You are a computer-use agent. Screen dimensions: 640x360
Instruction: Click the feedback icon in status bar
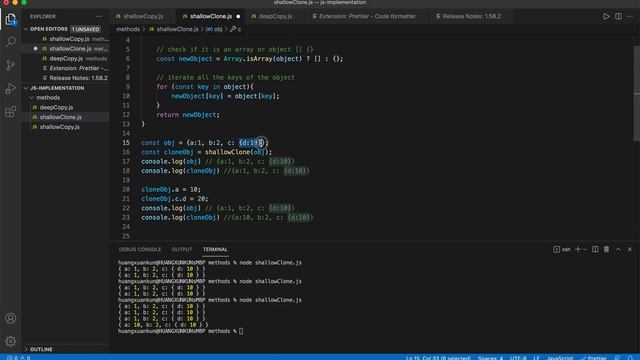click(x=618, y=358)
